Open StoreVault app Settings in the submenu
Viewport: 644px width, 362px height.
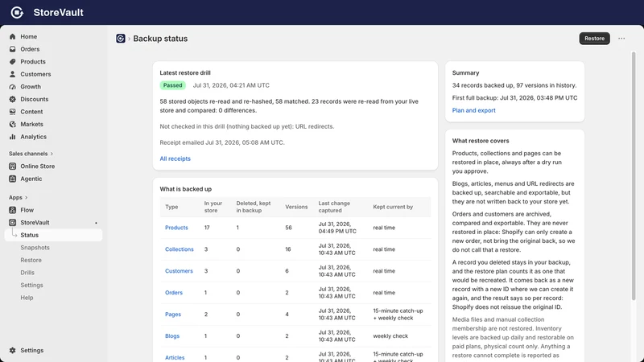[x=31, y=285]
